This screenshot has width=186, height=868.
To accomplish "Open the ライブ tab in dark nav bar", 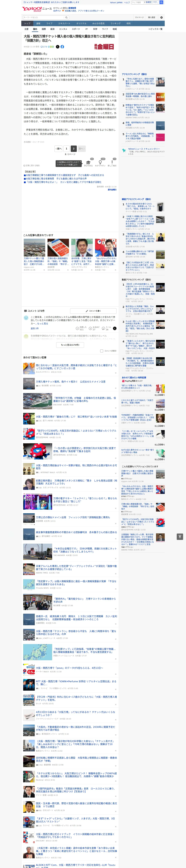I will tap(49, 24).
